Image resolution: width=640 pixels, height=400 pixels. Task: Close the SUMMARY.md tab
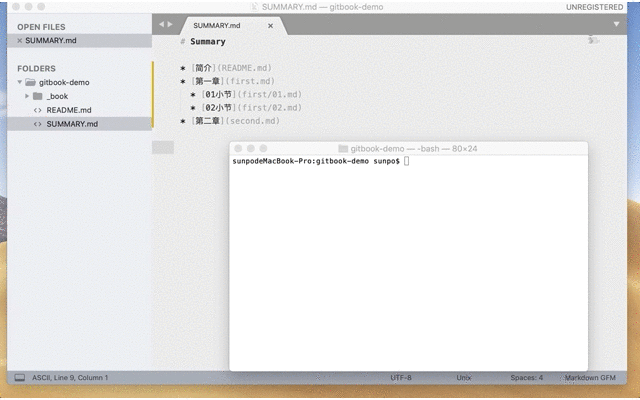[x=270, y=25]
